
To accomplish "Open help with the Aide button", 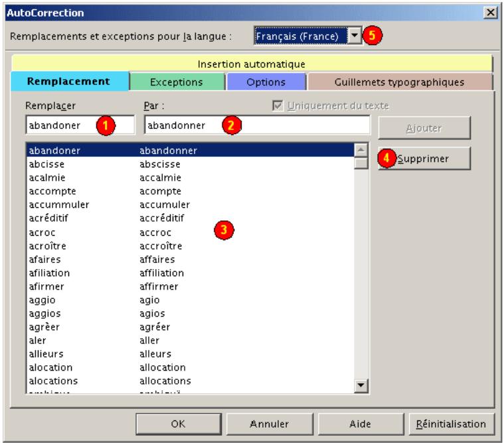I will click(361, 424).
